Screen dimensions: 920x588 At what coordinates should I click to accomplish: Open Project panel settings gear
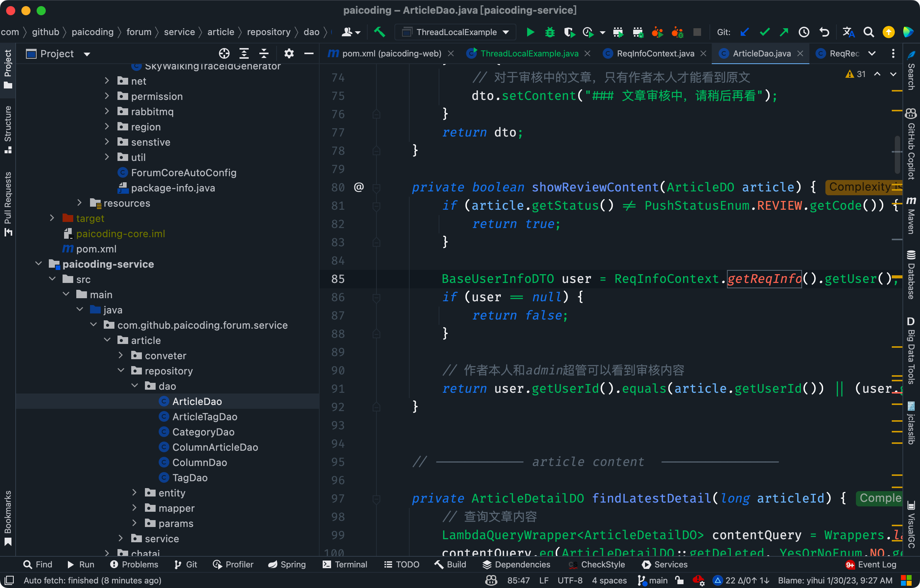(x=289, y=53)
